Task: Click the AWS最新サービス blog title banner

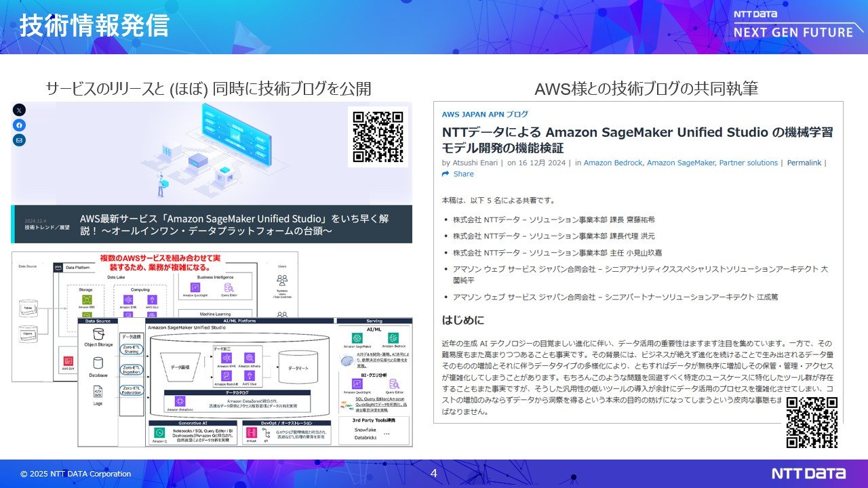Action: 212,224
